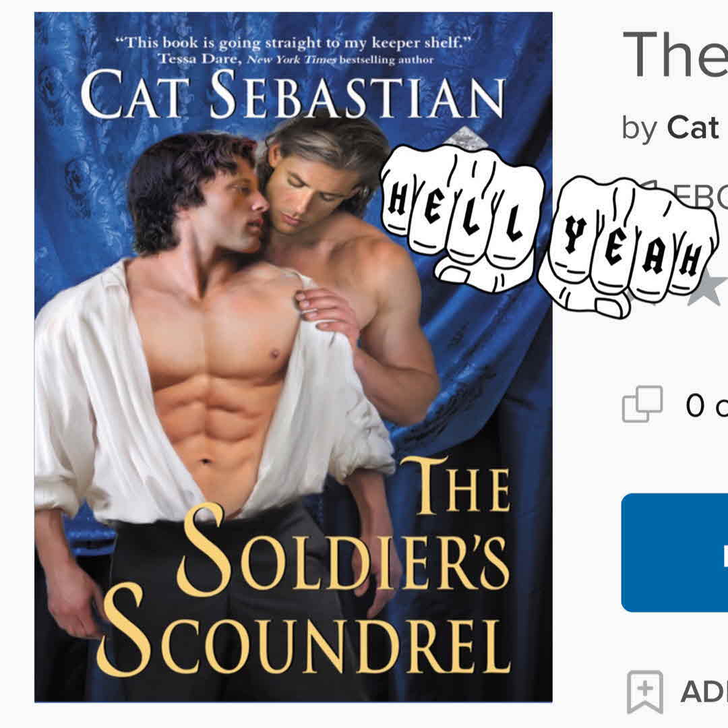Click the wish list bookmark plus icon
Screen dimensions: 728x728
point(645,692)
